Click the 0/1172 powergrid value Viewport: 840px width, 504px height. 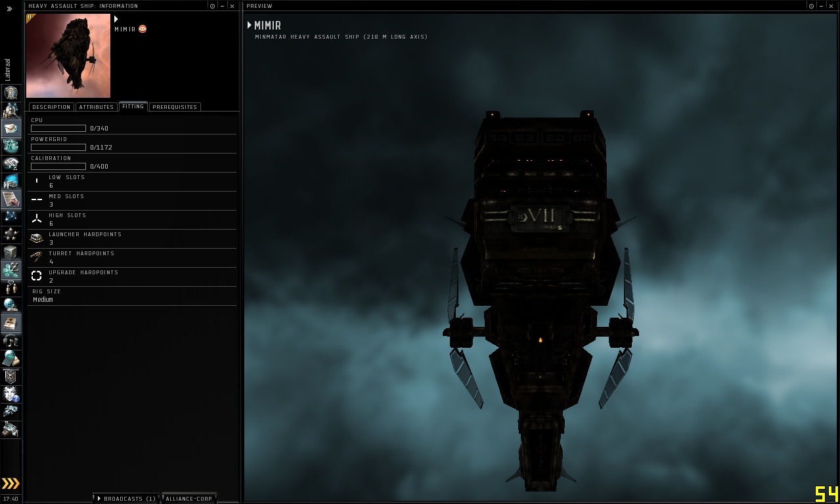point(101,148)
